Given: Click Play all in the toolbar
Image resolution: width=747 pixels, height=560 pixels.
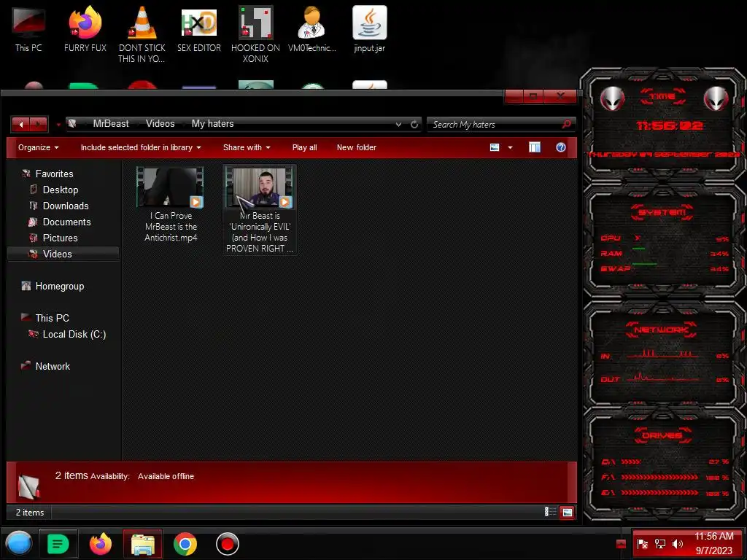Looking at the screenshot, I should pos(304,147).
